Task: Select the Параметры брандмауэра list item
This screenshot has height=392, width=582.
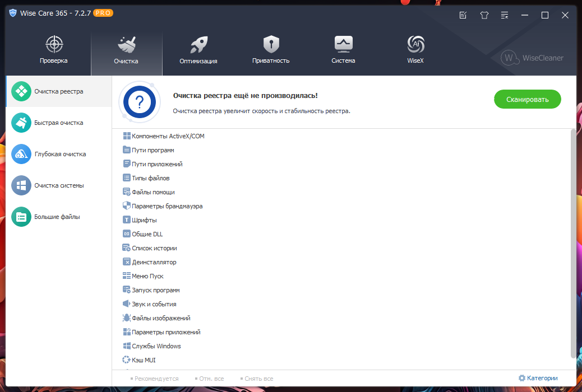Action: click(x=163, y=206)
